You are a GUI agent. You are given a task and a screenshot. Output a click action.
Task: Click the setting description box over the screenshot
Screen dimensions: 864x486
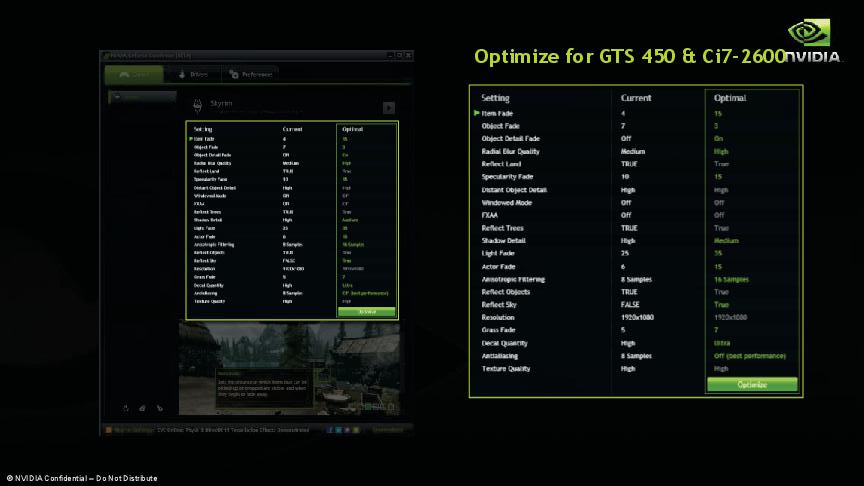pos(263,388)
